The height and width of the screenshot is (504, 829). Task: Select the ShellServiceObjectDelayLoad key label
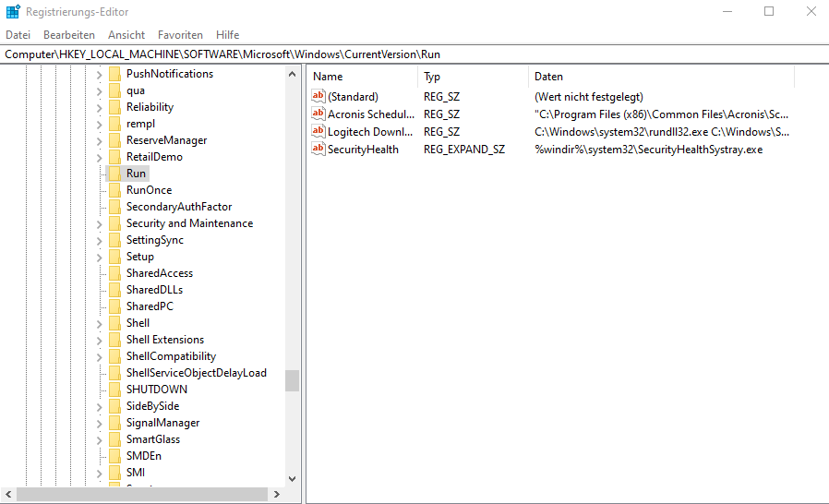tap(196, 373)
